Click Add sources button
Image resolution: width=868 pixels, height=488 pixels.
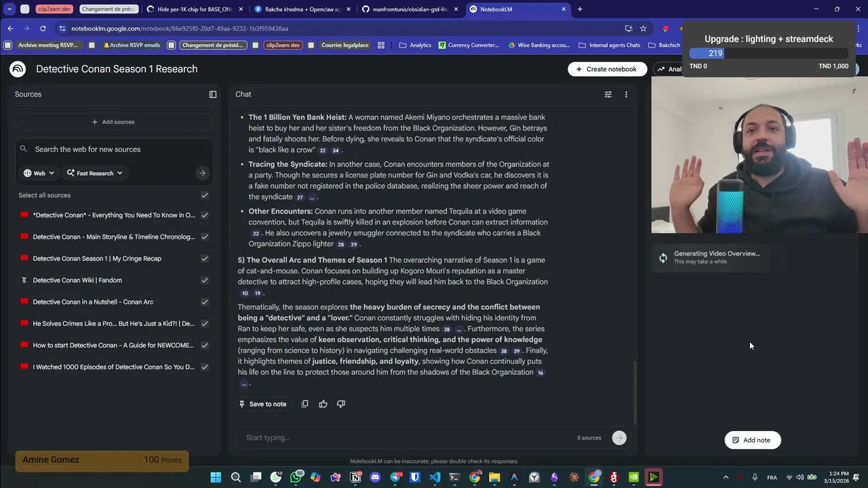pyautogui.click(x=113, y=122)
